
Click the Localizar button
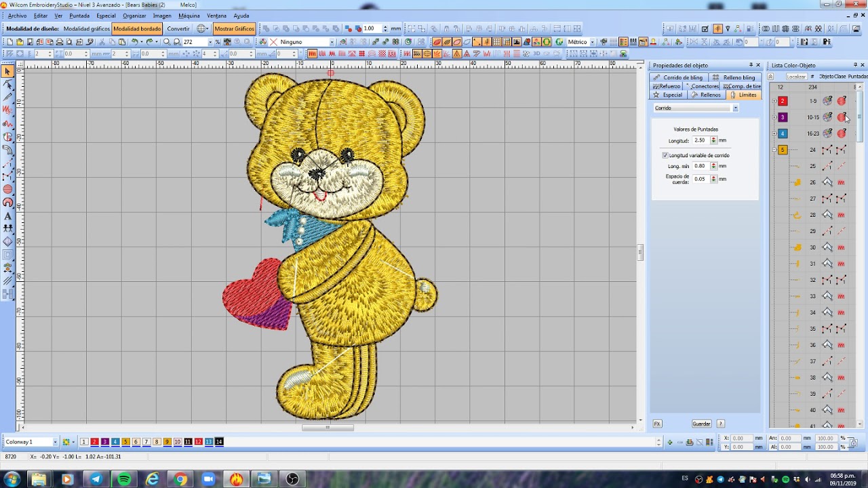pos(796,77)
